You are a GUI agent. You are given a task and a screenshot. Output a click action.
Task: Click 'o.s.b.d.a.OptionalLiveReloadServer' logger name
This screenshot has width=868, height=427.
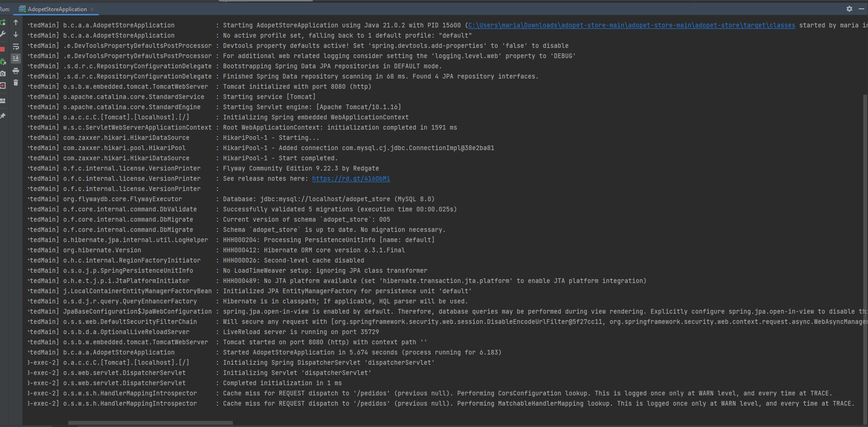126,332
